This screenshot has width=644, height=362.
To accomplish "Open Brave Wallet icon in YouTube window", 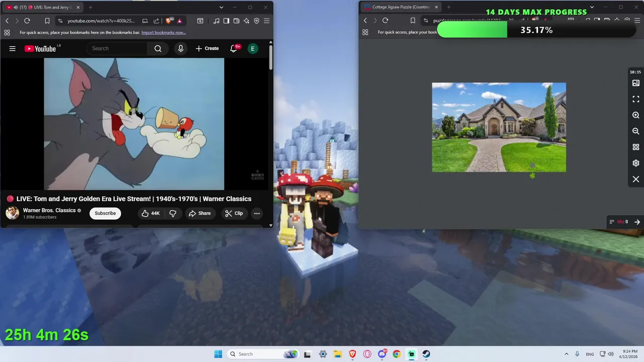I will click(236, 21).
